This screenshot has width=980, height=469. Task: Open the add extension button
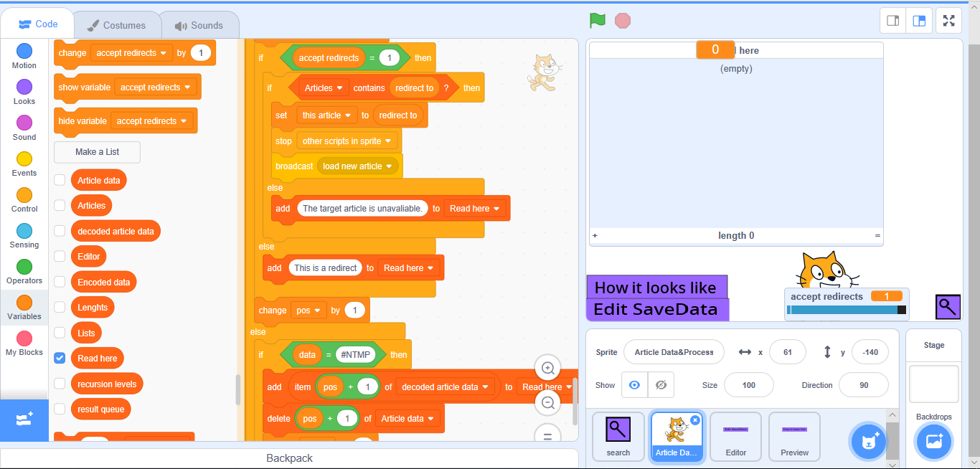(x=24, y=420)
